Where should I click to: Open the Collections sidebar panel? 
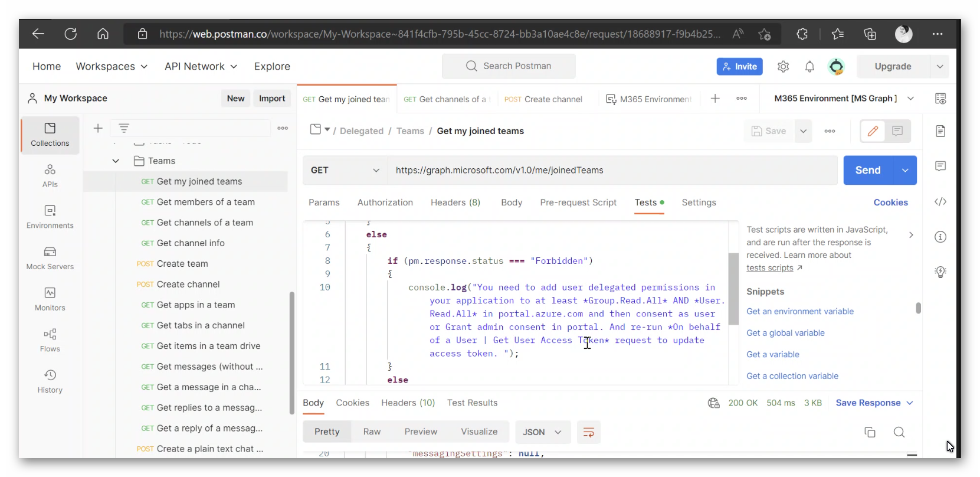point(50,135)
